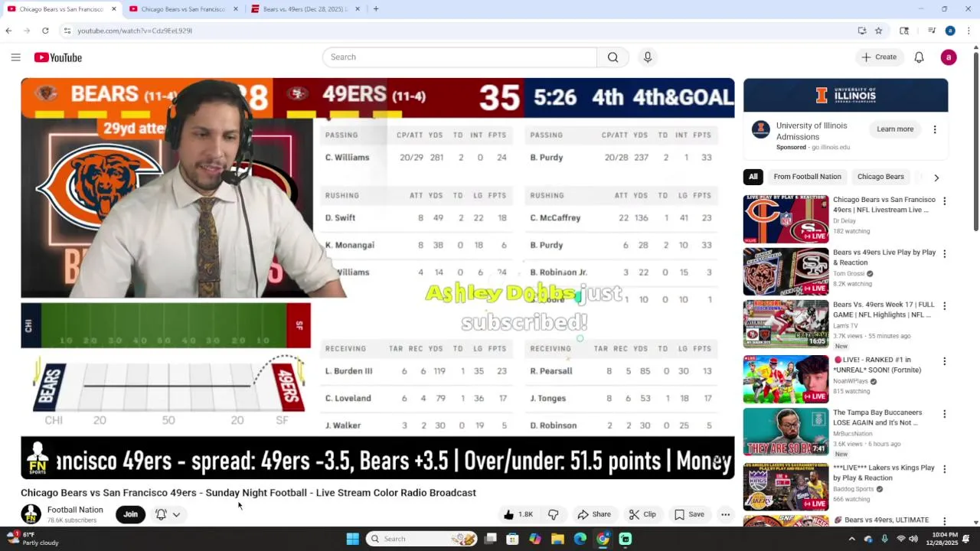Viewport: 980px width, 551px height.
Task: Go forward in the browser
Action: click(x=27, y=31)
